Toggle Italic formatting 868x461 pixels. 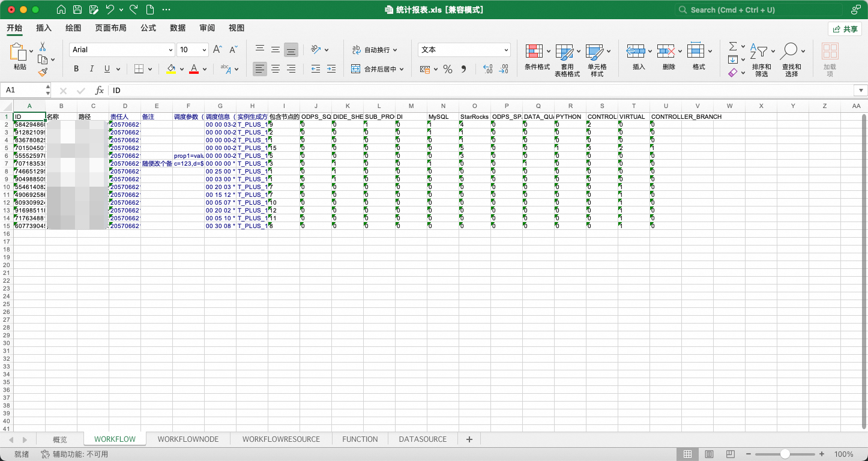92,69
